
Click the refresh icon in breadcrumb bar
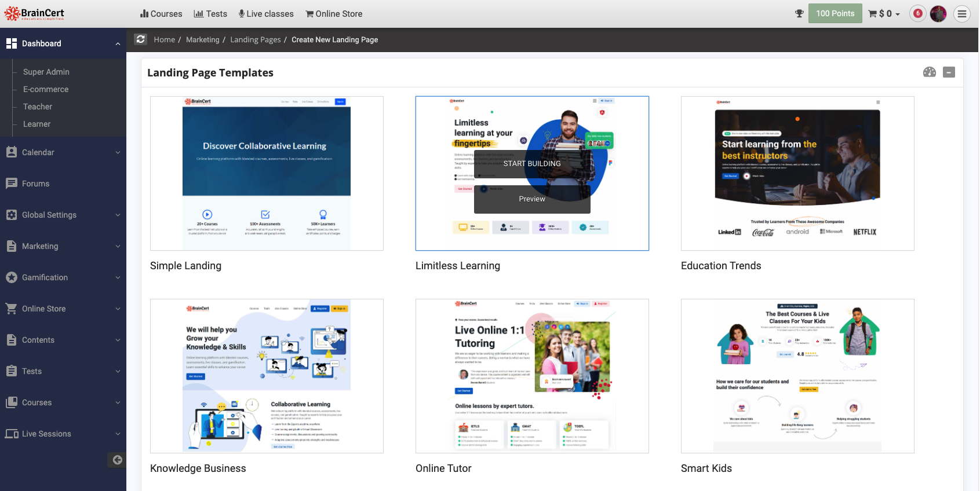click(140, 39)
